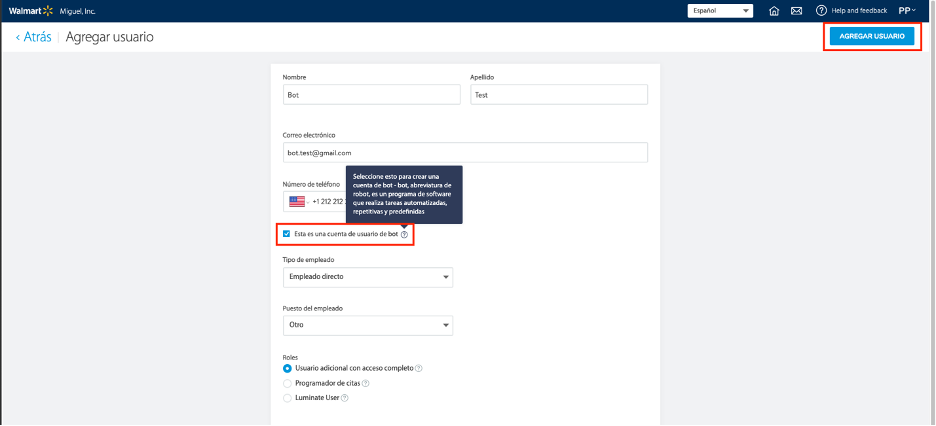Screen dimensions: 936x426
Task: Click the Correo electrónico input field
Action: 465,152
